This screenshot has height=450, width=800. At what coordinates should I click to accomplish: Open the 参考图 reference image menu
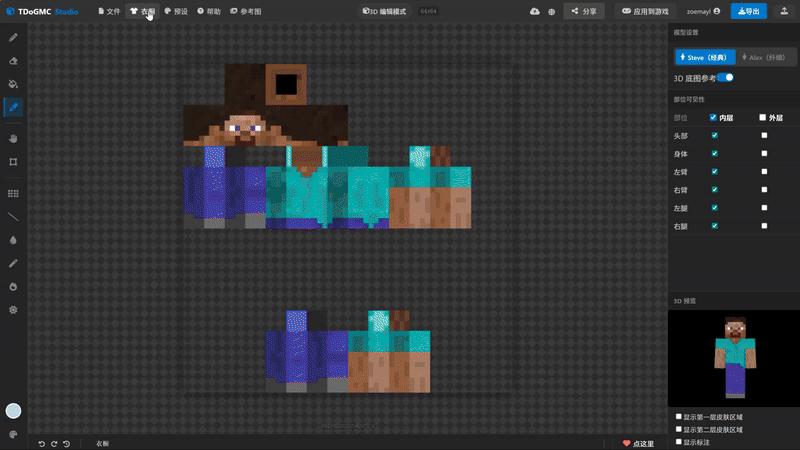[x=246, y=11]
